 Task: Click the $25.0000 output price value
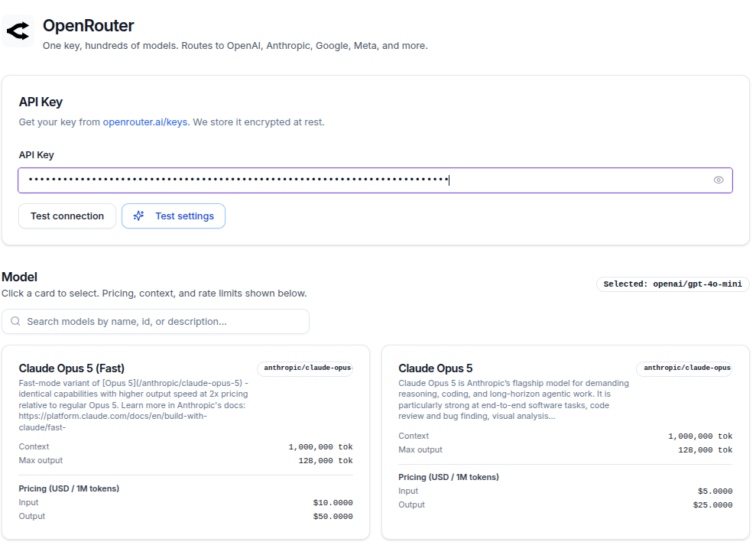[x=712, y=505]
